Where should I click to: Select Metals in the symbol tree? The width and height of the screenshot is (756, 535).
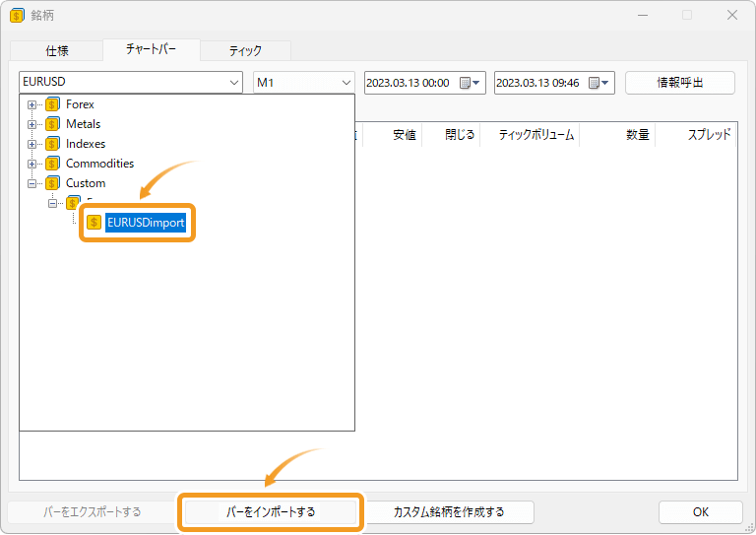pos(84,124)
